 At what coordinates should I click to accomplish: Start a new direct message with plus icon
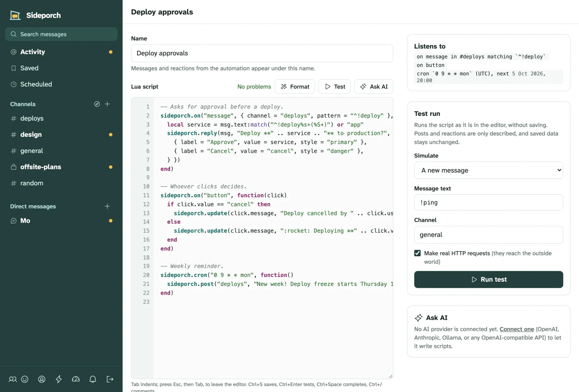(107, 206)
